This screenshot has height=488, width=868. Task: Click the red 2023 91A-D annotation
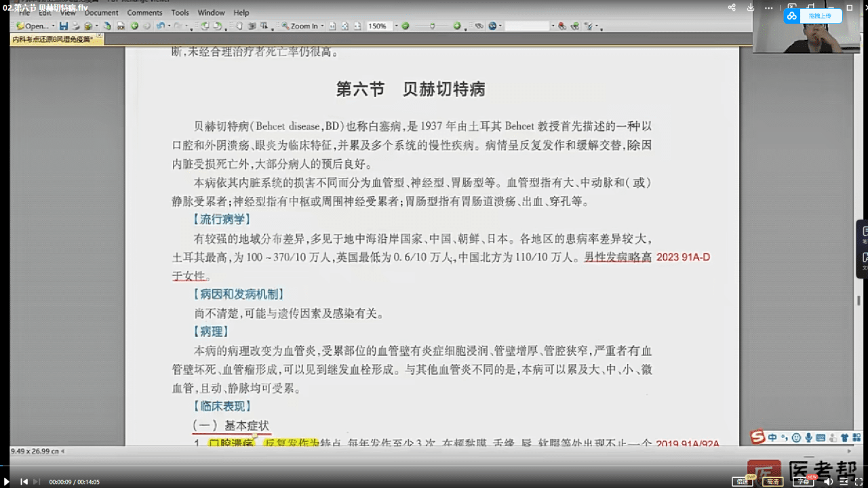tap(684, 258)
